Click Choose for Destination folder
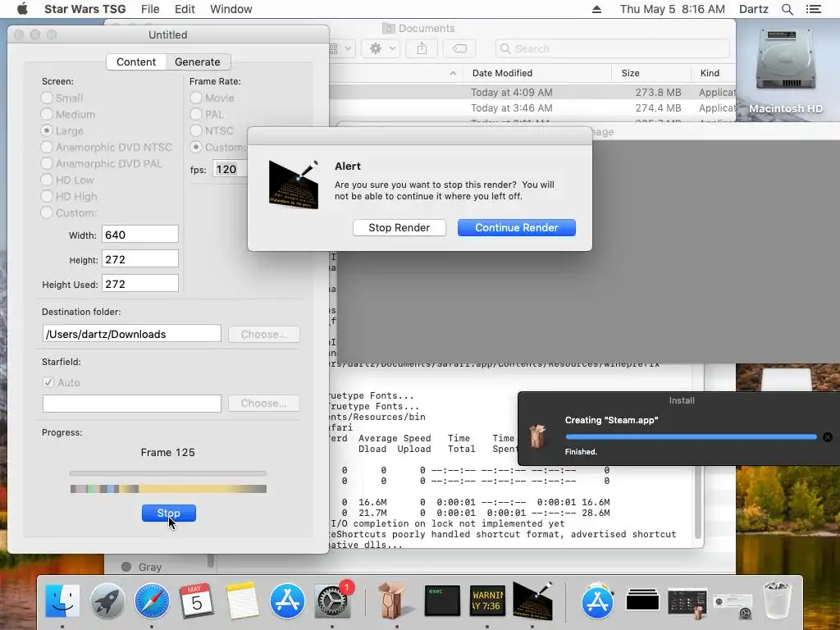Image resolution: width=840 pixels, height=630 pixels. point(263,335)
